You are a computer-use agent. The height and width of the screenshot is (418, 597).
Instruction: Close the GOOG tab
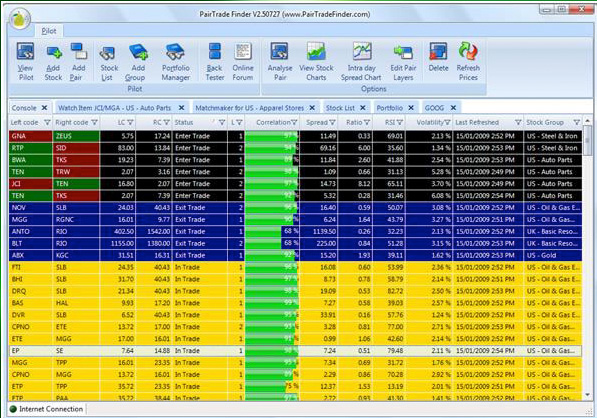point(453,108)
